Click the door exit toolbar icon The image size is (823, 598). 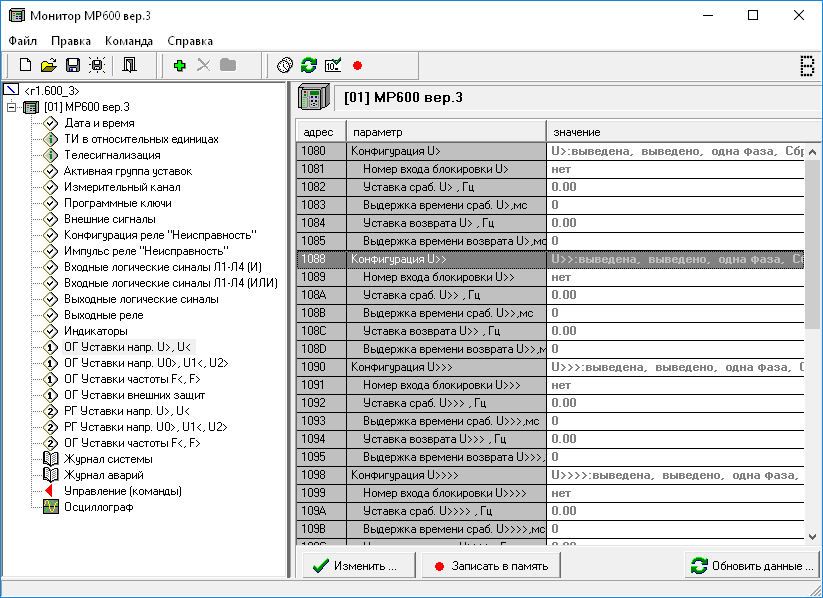(x=130, y=65)
